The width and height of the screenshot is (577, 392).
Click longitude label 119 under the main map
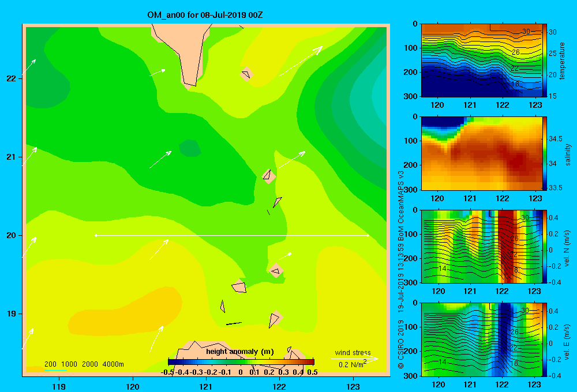pos(59,386)
